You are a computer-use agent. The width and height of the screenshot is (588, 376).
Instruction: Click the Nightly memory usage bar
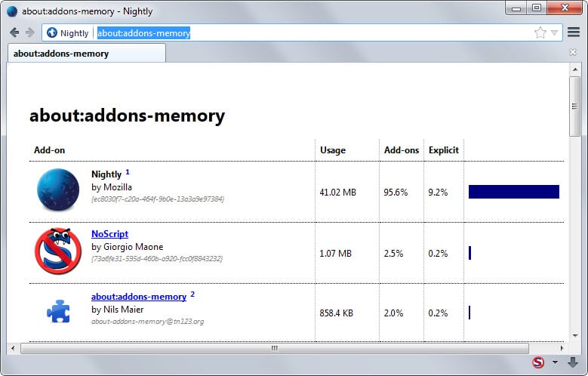(x=513, y=192)
